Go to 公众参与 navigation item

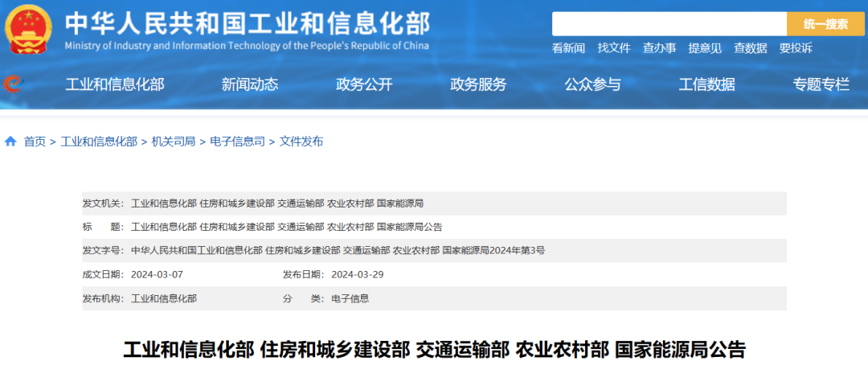592,84
